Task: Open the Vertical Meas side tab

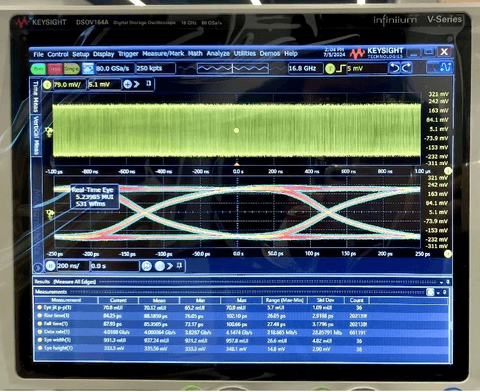Action: 36,135
